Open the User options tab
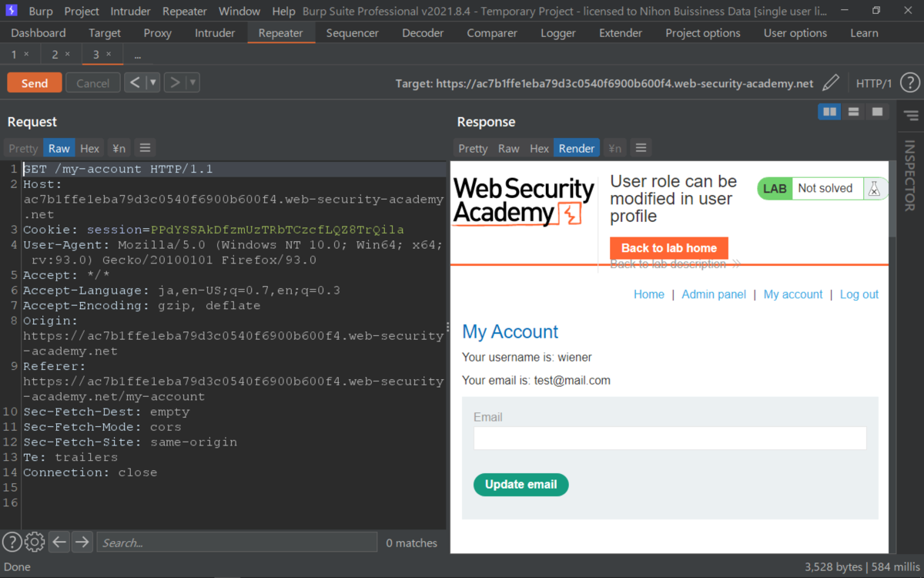 [x=795, y=33]
